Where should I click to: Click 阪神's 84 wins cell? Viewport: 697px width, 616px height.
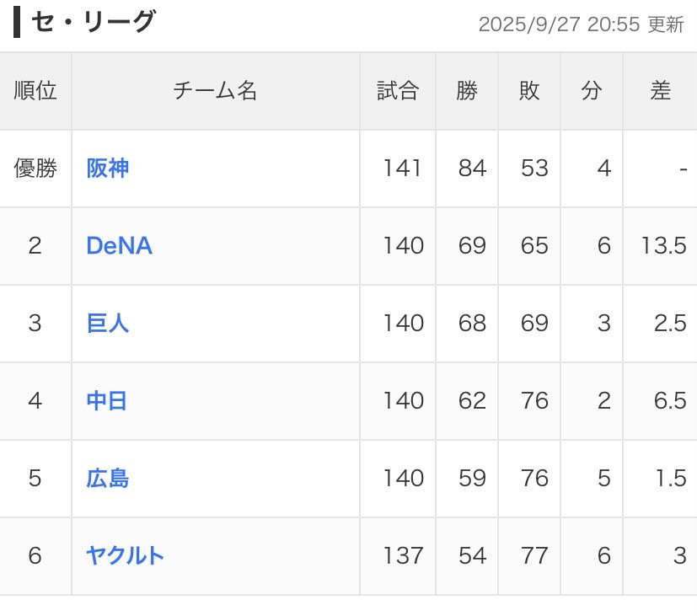472,169
